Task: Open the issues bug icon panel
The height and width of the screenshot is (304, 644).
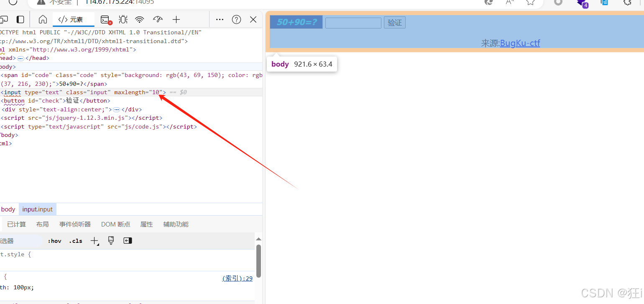Action: (122, 19)
